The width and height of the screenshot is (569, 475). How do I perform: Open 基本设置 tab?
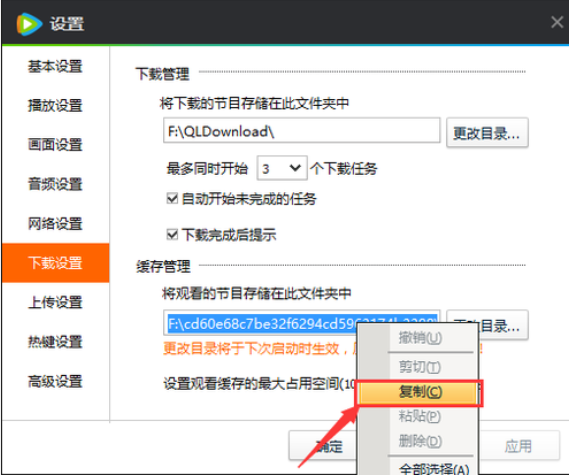55,66
